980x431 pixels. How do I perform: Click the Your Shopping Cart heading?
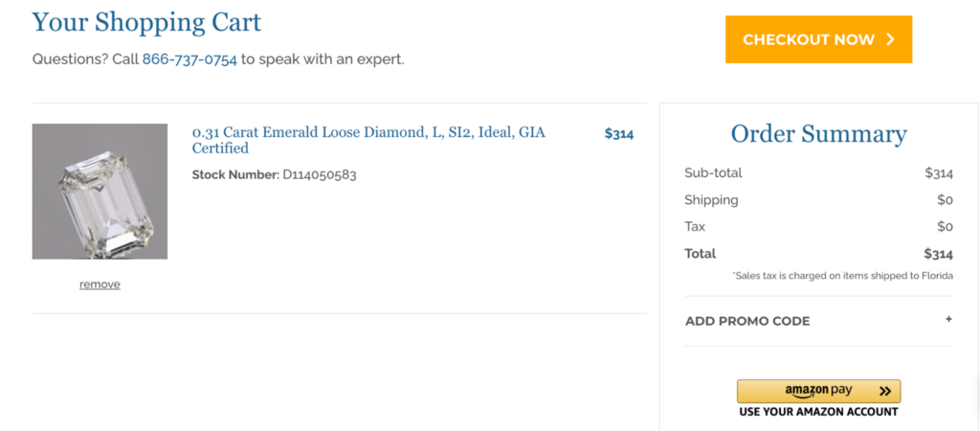pyautogui.click(x=146, y=22)
